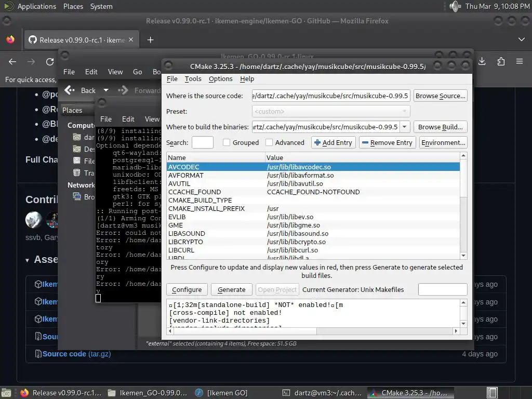
Task: Expand the build binaries path dropdown
Action: (x=404, y=127)
